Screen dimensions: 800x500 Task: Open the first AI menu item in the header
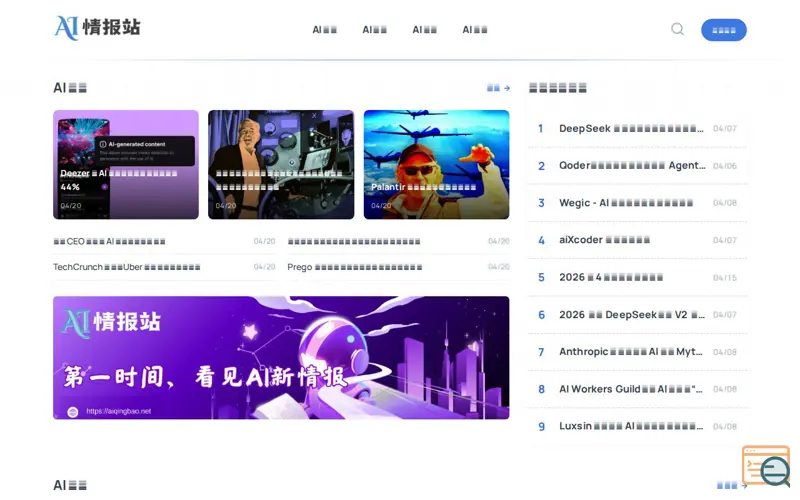(x=324, y=30)
